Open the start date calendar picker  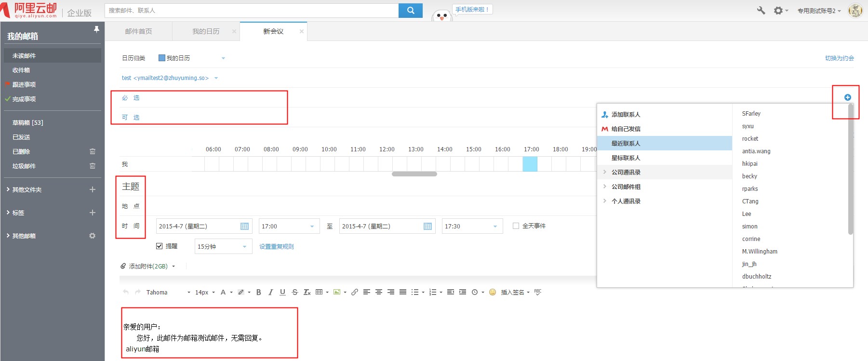[244, 226]
